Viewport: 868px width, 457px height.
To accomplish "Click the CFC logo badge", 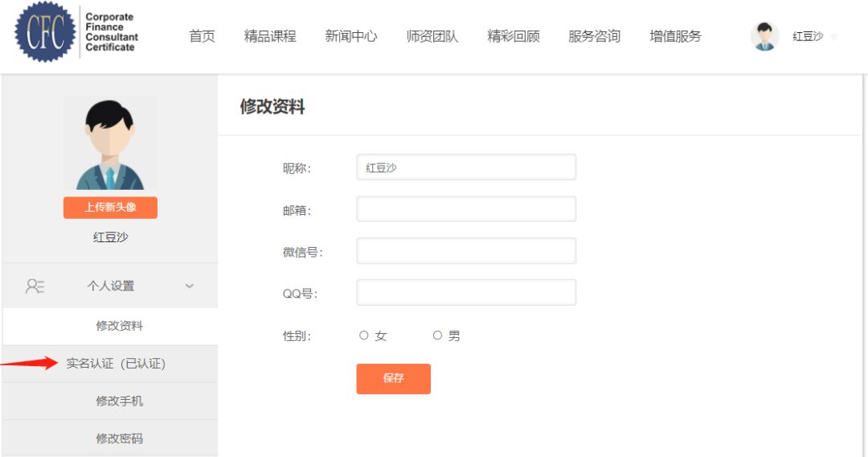I will (x=45, y=31).
